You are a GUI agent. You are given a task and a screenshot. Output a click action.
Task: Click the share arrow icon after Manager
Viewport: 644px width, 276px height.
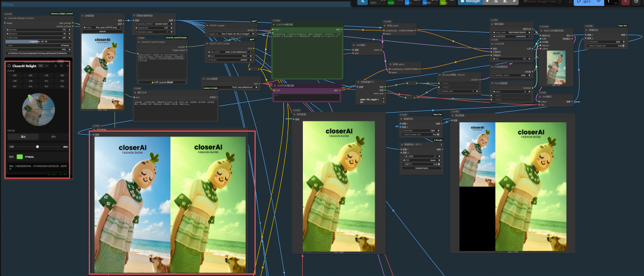(514, 2)
